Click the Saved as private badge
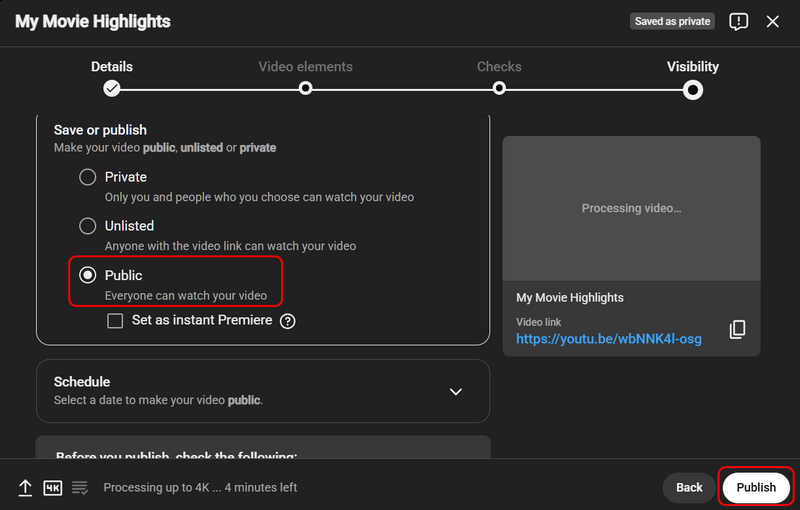Image resolution: width=800 pixels, height=510 pixels. point(672,21)
